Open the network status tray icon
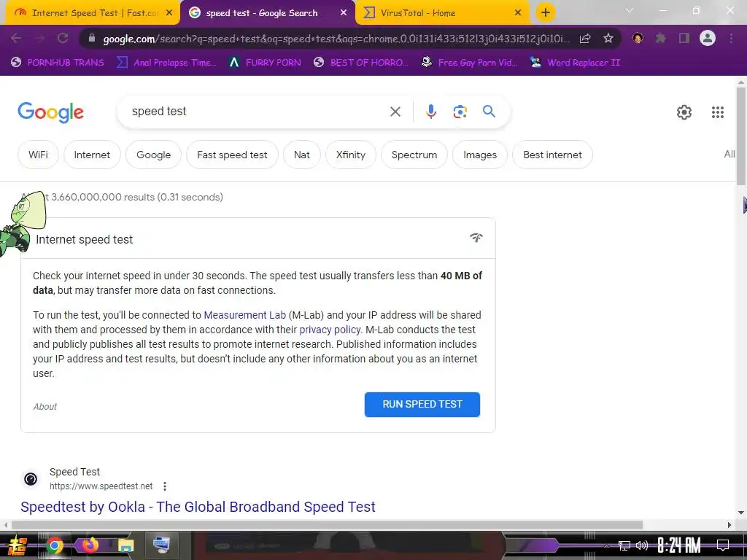747x560 pixels. click(624, 545)
